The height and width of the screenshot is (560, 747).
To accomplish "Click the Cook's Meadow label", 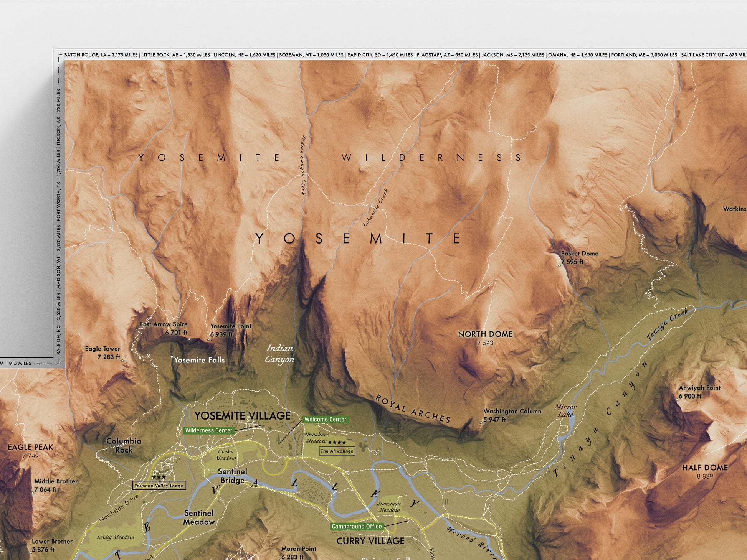I will (226, 455).
